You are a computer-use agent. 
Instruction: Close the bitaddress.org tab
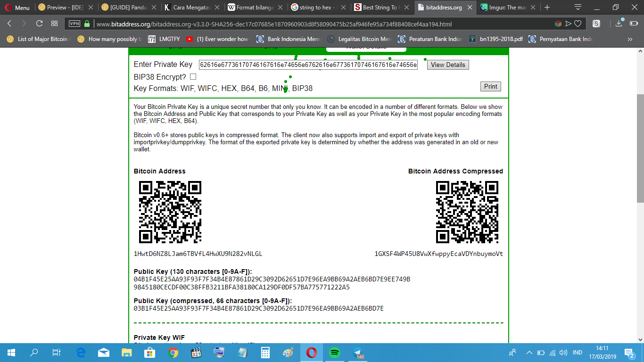coord(470,8)
